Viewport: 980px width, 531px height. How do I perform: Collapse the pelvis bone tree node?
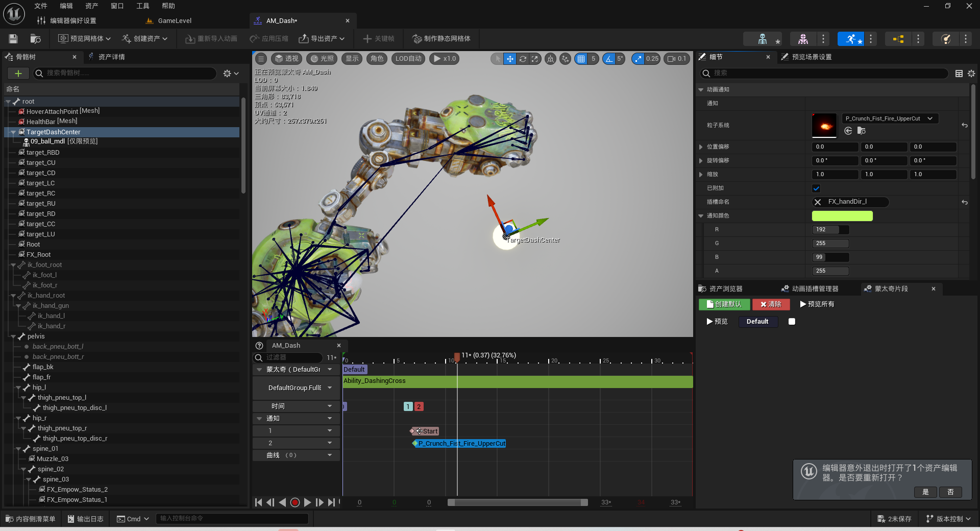point(13,336)
